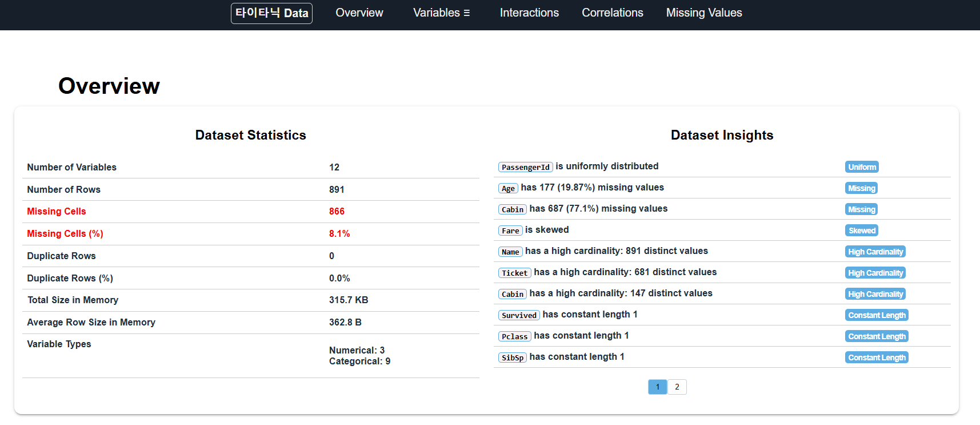Switch to insights page 2

677,387
